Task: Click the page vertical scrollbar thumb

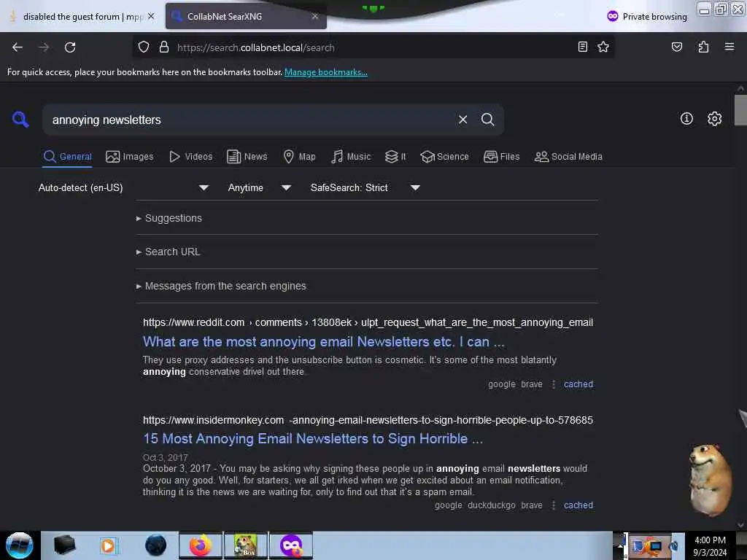Action: pos(740,110)
